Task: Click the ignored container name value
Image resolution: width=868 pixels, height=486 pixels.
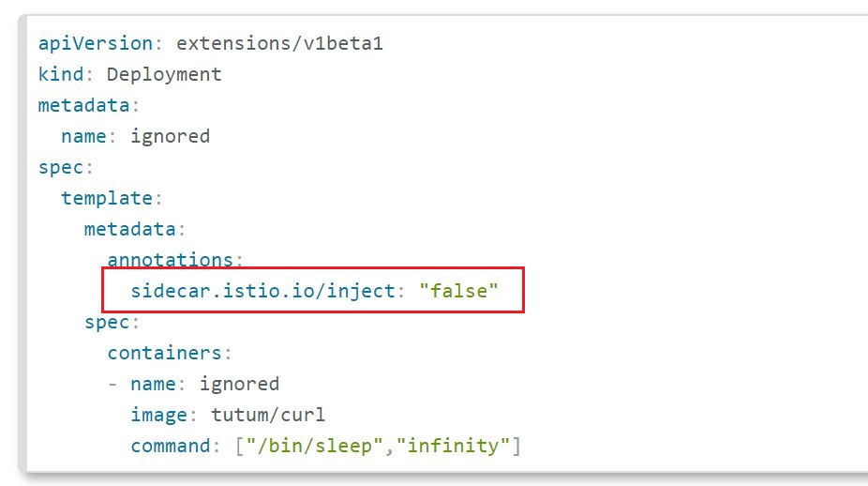Action: (238, 384)
